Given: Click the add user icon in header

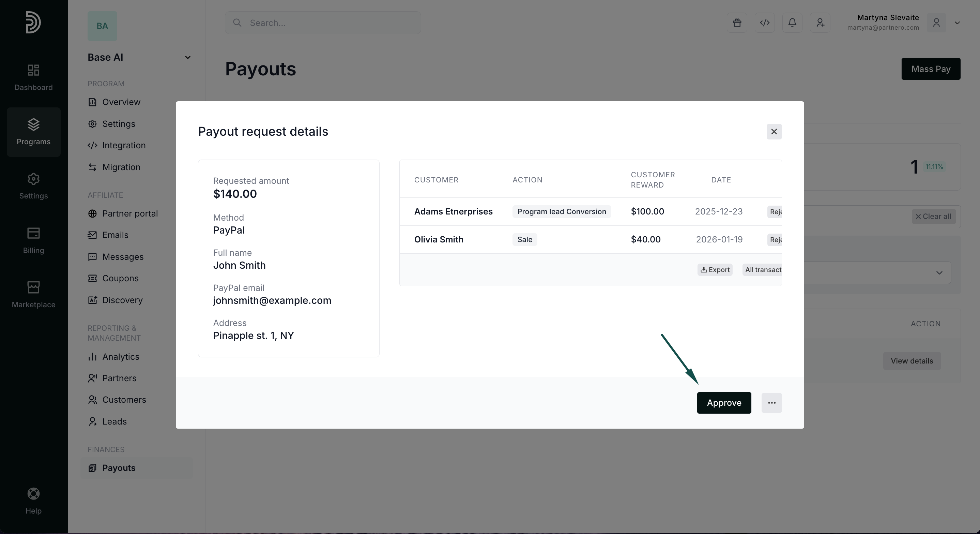Looking at the screenshot, I should (820, 23).
